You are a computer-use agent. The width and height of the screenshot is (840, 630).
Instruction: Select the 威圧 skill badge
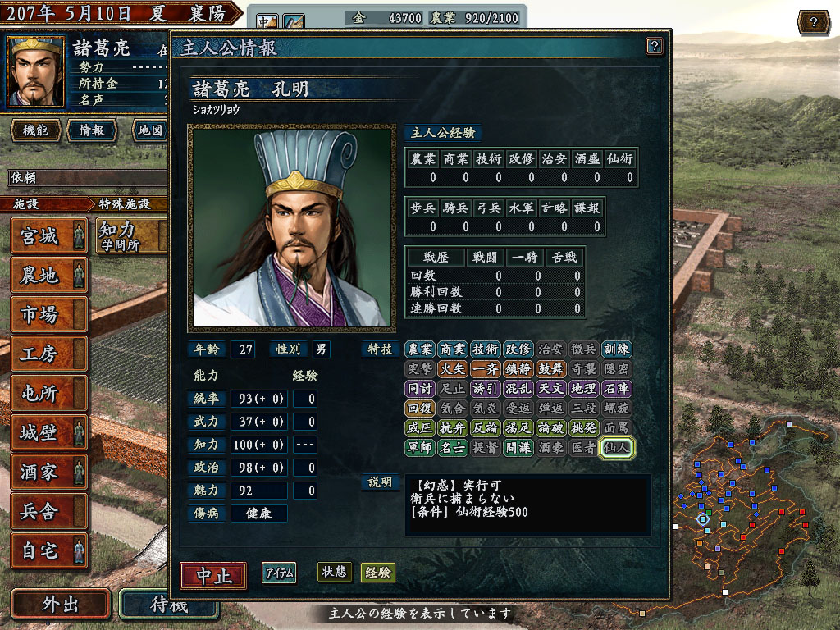(x=419, y=427)
